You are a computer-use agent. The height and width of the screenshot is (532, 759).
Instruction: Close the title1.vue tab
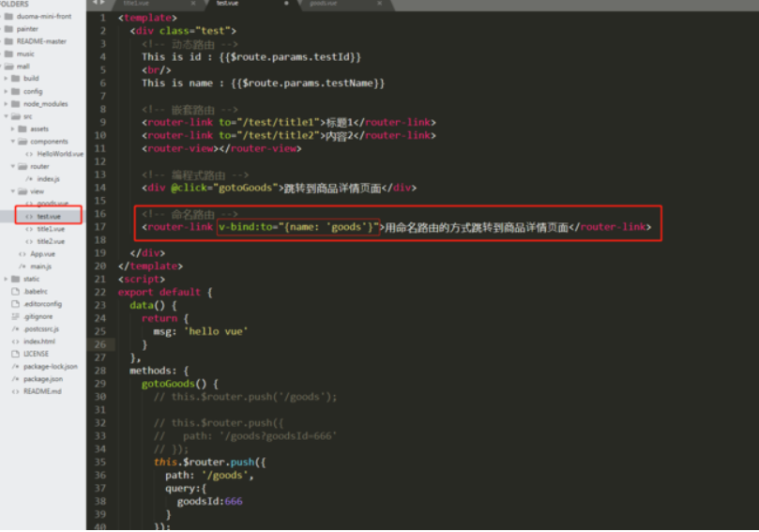[x=193, y=4]
